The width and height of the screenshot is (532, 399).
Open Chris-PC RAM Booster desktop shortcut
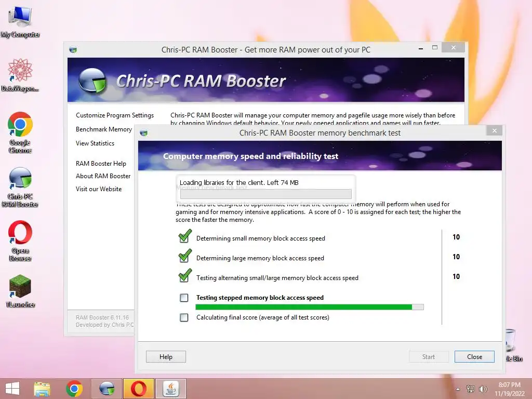point(20,187)
